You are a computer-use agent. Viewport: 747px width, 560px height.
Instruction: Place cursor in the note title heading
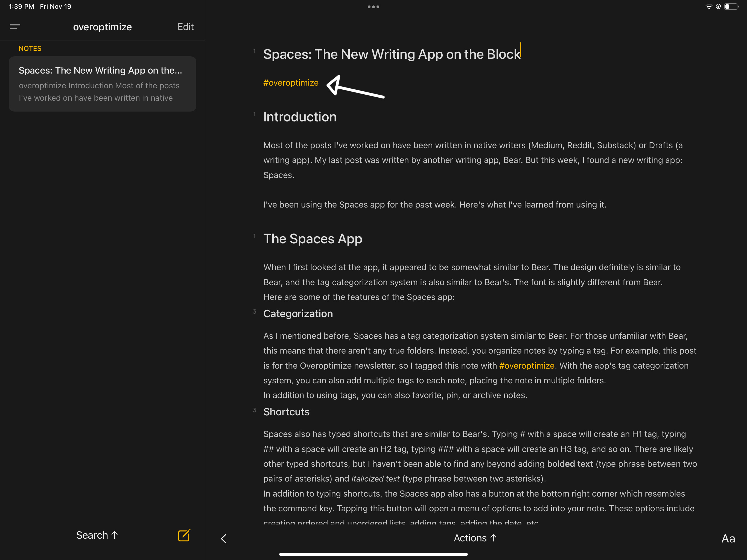coord(392,54)
